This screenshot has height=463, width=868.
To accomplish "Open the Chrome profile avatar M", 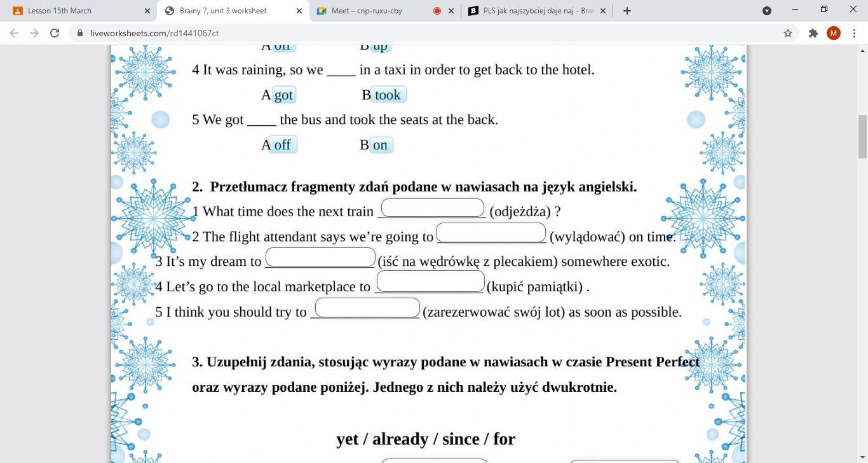I will [834, 33].
